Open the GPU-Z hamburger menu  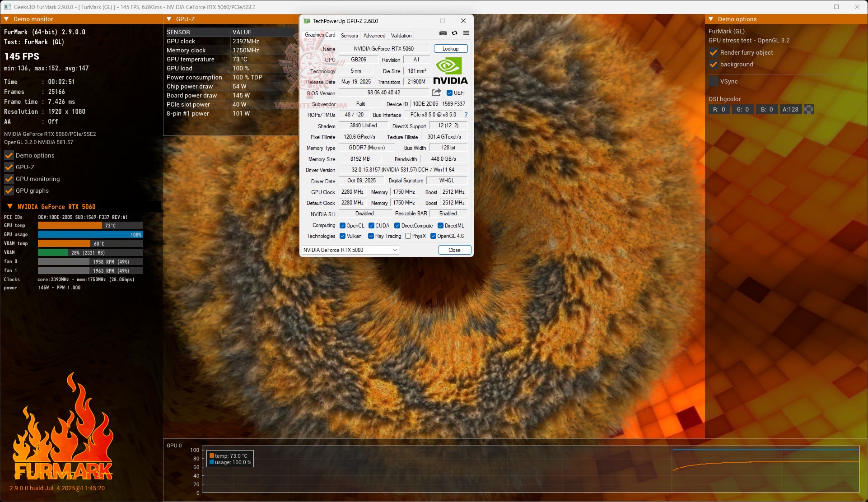466,33
